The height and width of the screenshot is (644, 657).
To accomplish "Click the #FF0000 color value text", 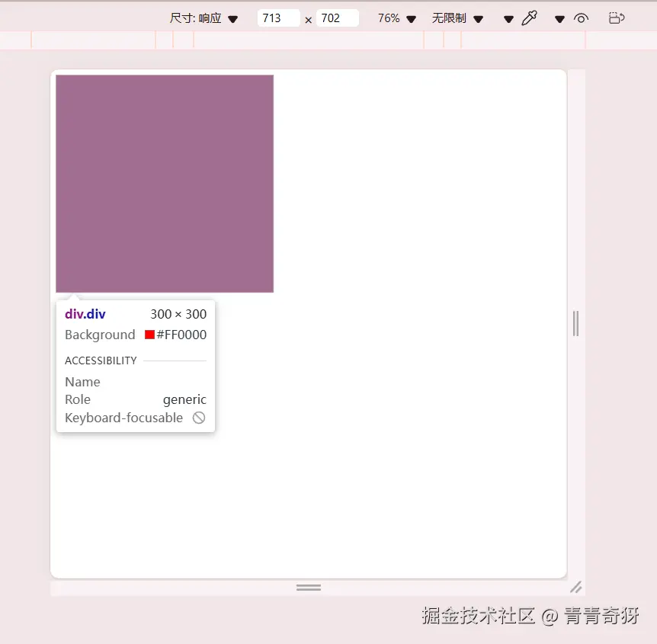I will 181,335.
